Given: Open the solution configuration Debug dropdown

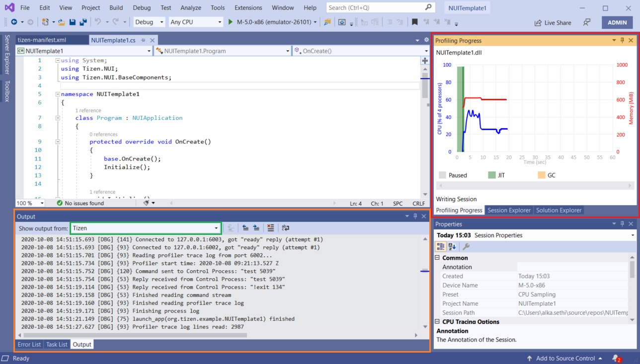Looking at the screenshot, I should click(x=149, y=22).
